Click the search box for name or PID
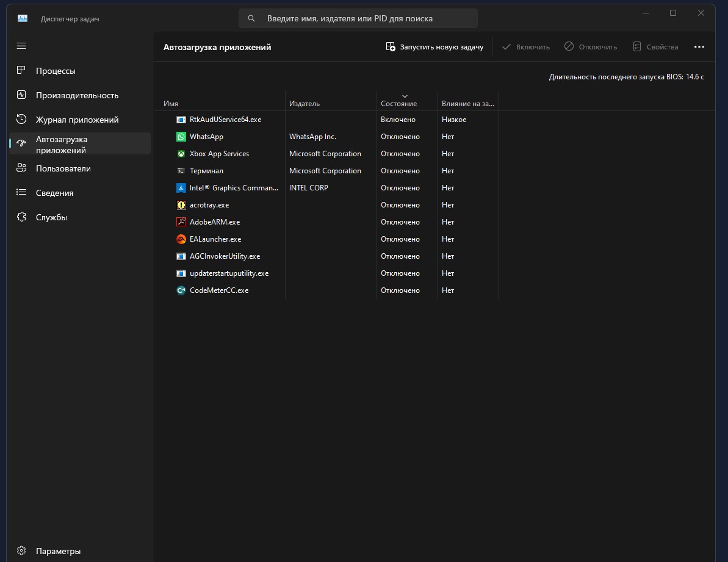This screenshot has height=562, width=728. click(x=358, y=18)
